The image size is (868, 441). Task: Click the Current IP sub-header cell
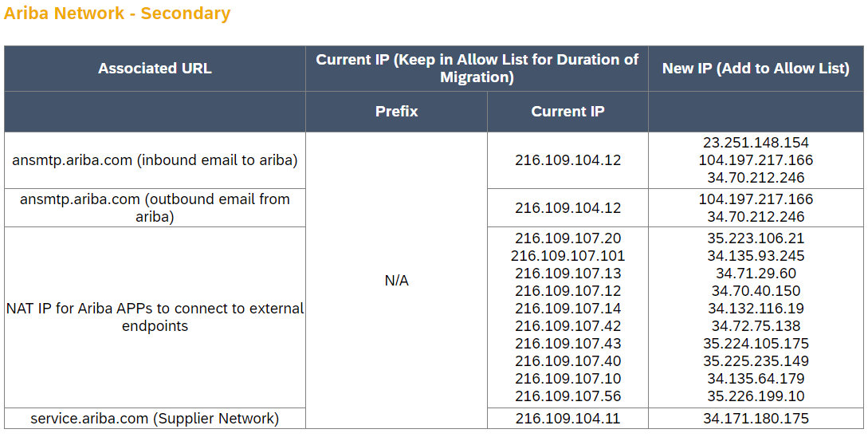(x=568, y=112)
